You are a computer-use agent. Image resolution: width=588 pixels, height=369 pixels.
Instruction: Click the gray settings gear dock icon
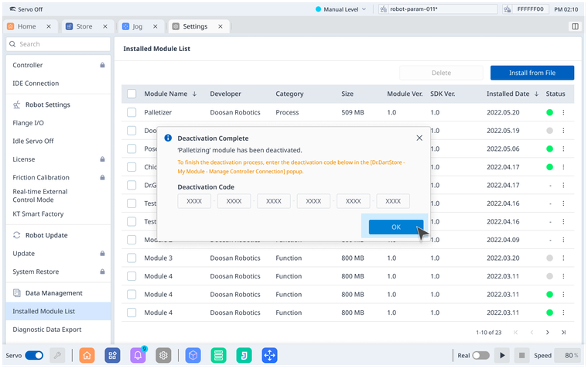click(x=163, y=355)
